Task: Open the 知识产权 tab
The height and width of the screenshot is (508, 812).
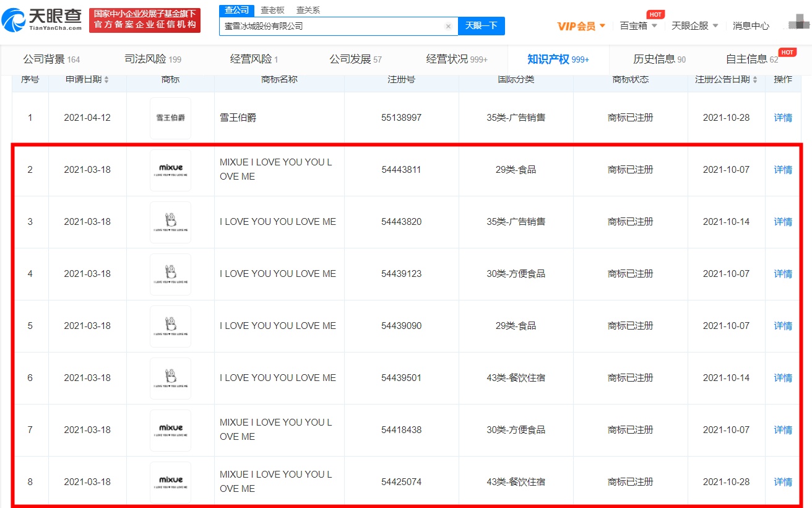Action: [558, 59]
